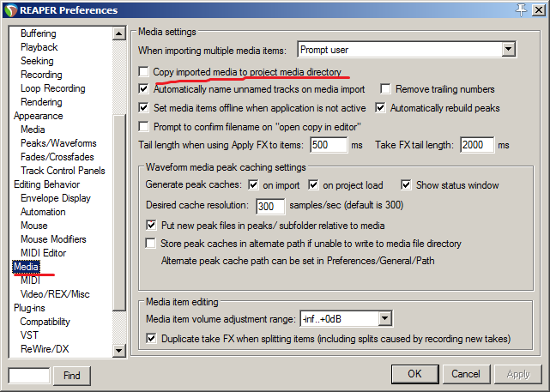Select MIDI Editor in the list

click(x=43, y=252)
